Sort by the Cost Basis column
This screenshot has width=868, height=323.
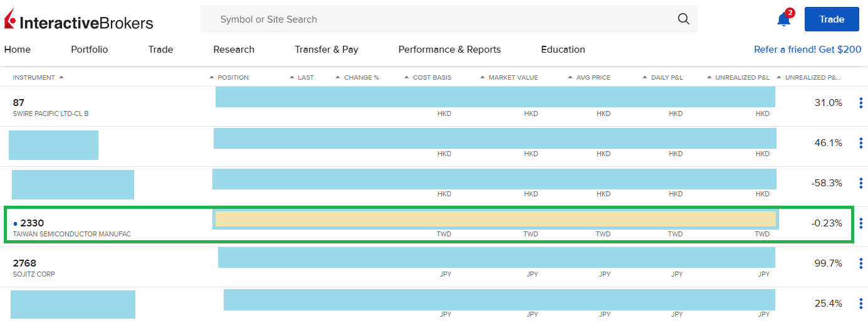point(427,78)
